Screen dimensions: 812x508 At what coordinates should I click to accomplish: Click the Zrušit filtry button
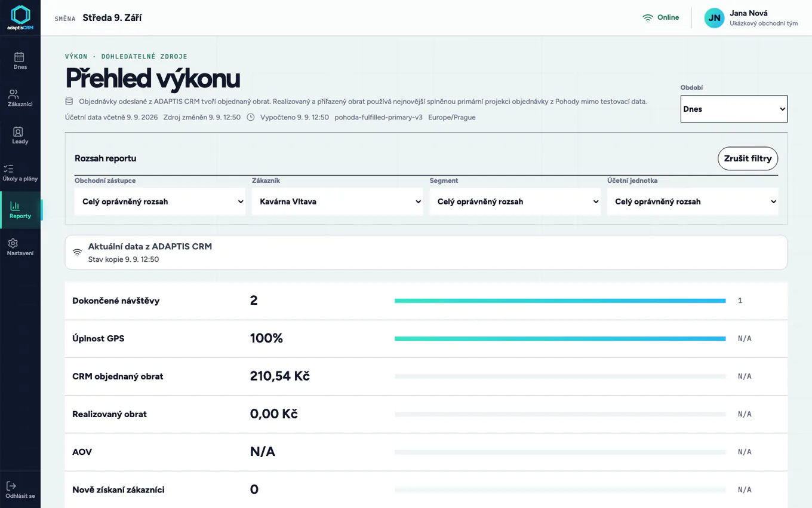[x=748, y=158]
